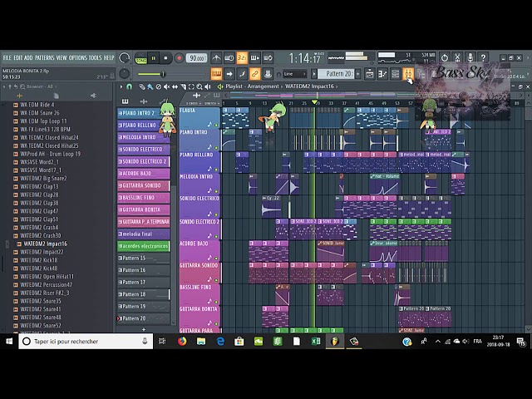Select GUITARRA SONIDO pattern in picker
Viewport: 532px width, 399px height.
click(x=144, y=185)
